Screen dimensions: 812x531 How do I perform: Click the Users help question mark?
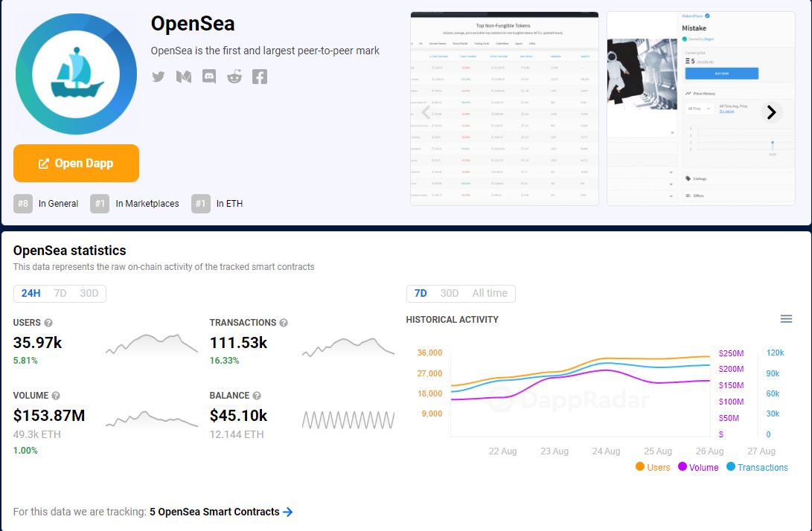point(48,323)
